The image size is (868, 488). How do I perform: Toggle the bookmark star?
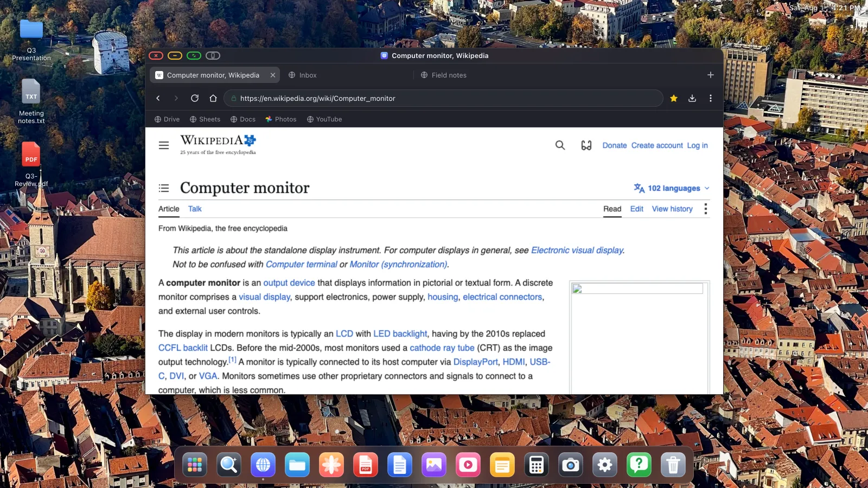(x=674, y=98)
